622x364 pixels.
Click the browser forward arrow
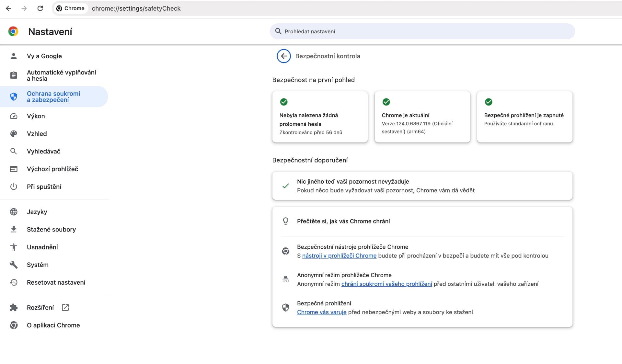point(24,8)
